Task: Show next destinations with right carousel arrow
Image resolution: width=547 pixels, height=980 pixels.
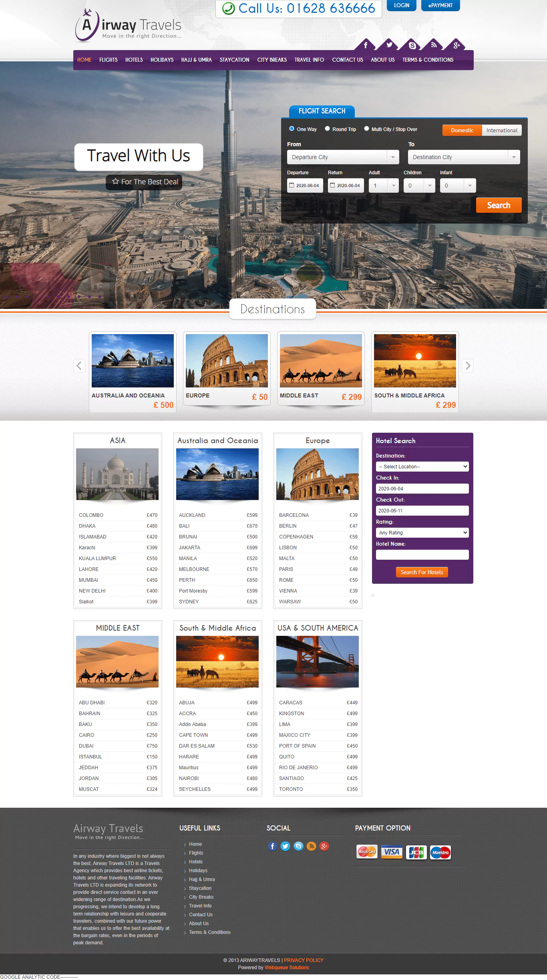Action: click(x=467, y=365)
